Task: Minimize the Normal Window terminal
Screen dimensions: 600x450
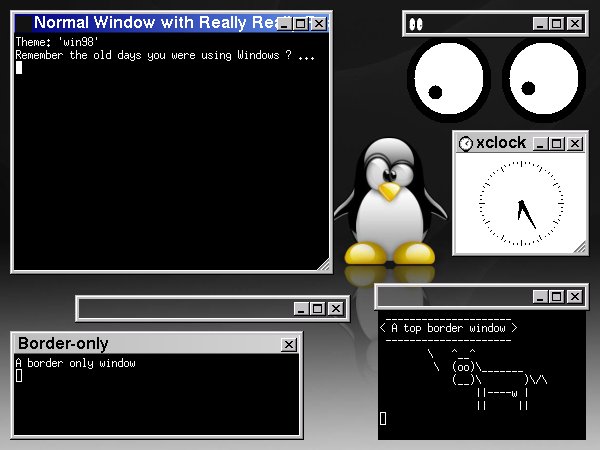Action: 284,24
